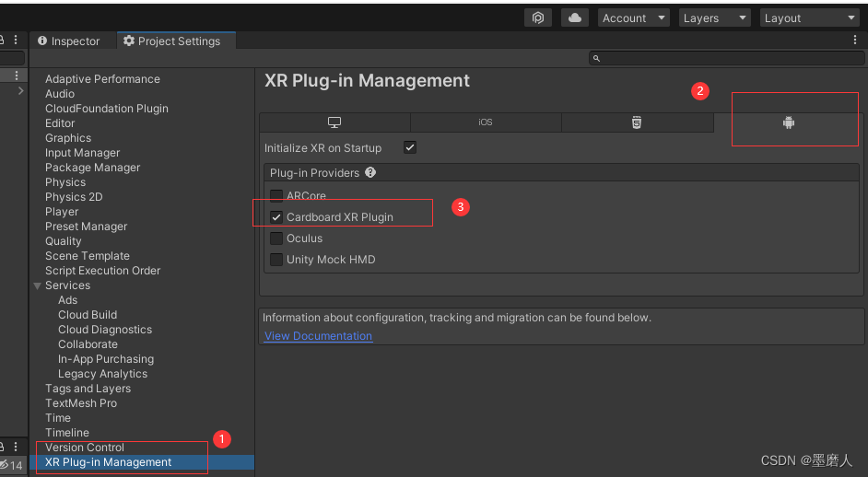Select the Project Settings tab
The image size is (868, 477).
[176, 41]
